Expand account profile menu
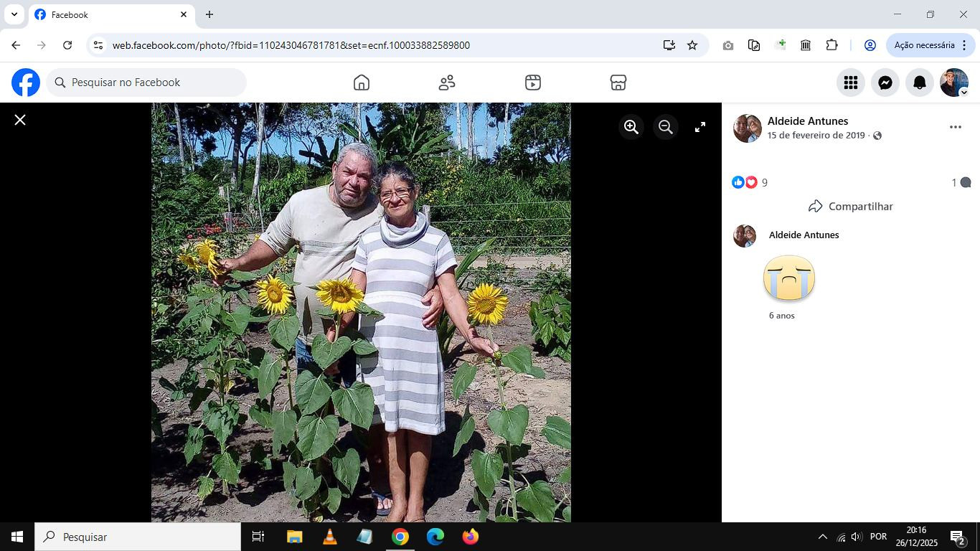Image resolution: width=980 pixels, height=551 pixels. click(954, 83)
